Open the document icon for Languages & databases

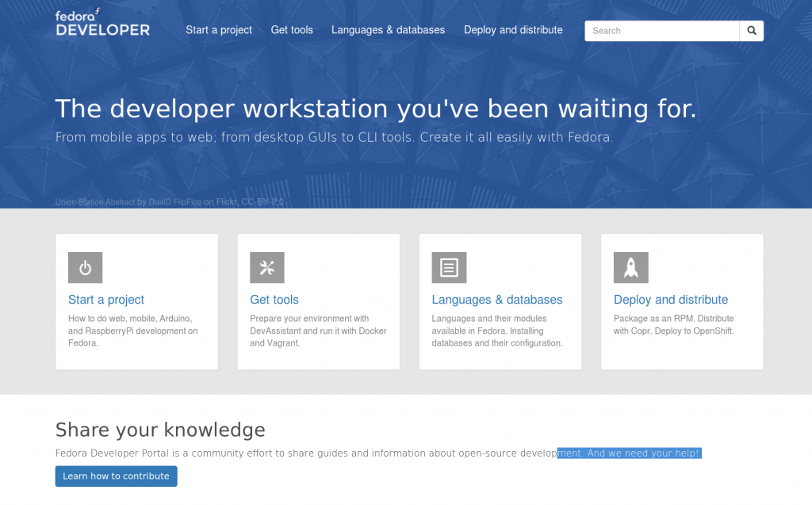coord(449,267)
